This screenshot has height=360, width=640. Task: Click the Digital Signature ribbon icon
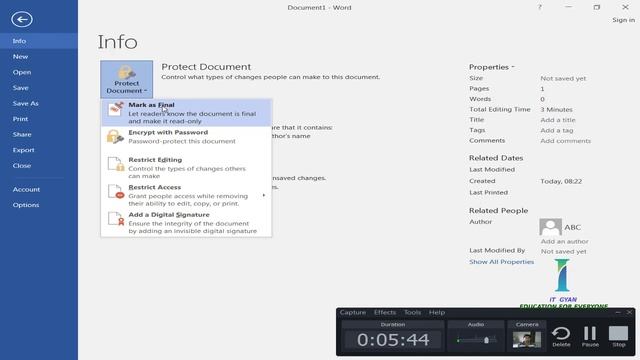[116, 218]
